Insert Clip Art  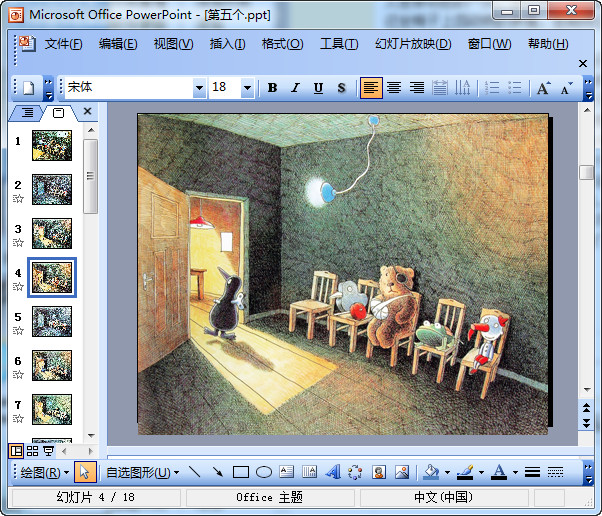coord(379,472)
